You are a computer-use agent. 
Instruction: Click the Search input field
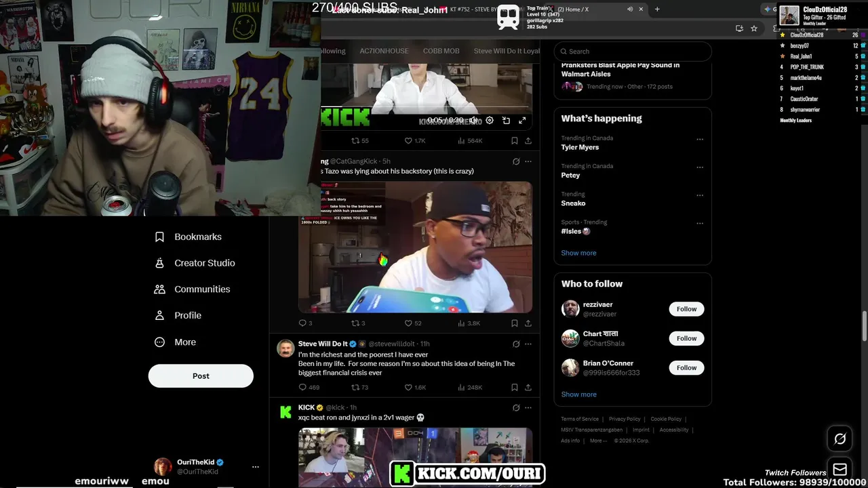click(633, 52)
